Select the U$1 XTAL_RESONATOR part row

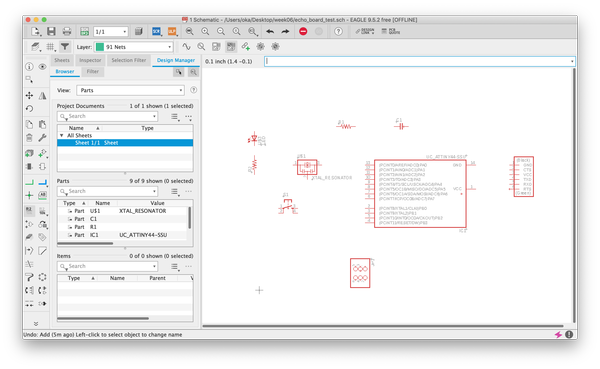pyautogui.click(x=122, y=211)
